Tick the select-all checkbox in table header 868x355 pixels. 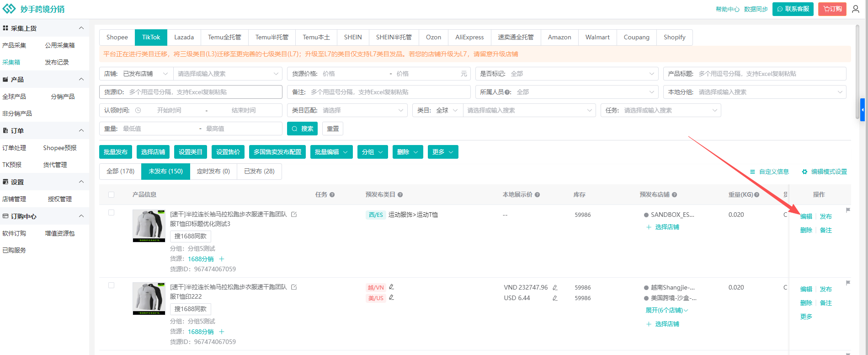point(111,195)
